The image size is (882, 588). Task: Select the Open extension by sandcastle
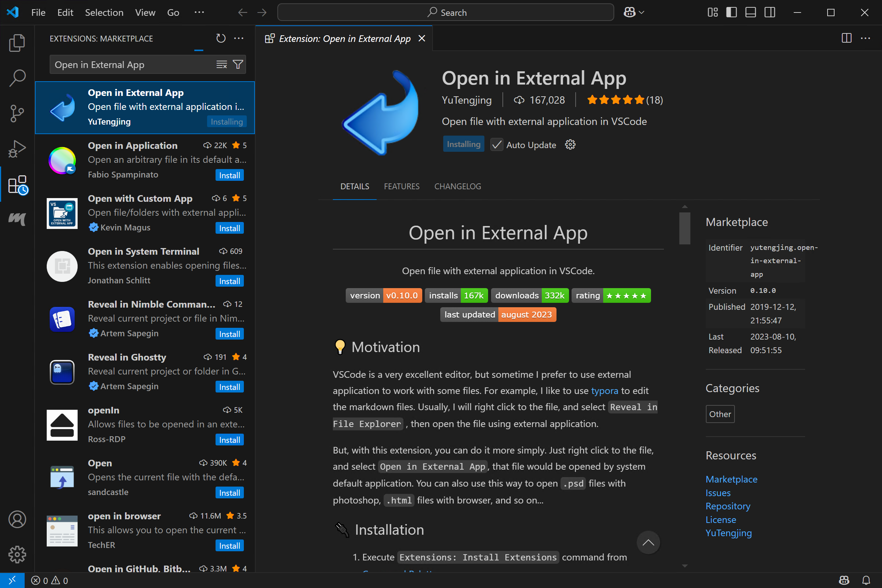[x=145, y=477]
